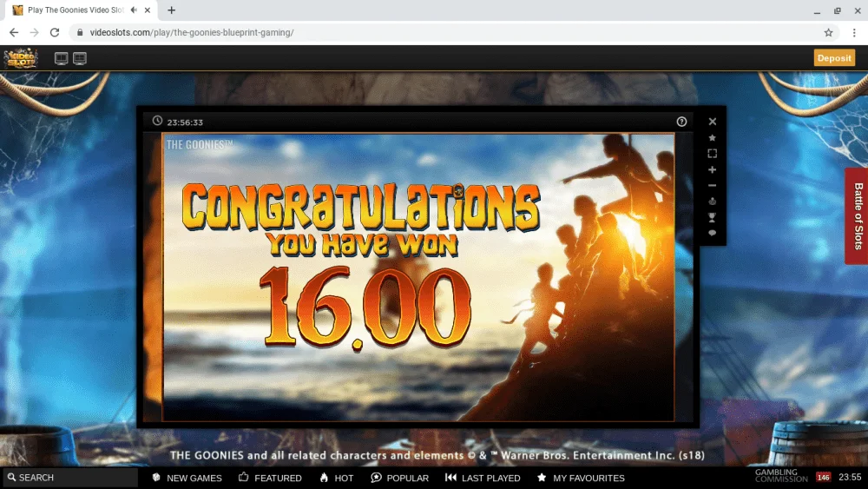View site lock security info
The image size is (868, 489).
click(x=80, y=33)
